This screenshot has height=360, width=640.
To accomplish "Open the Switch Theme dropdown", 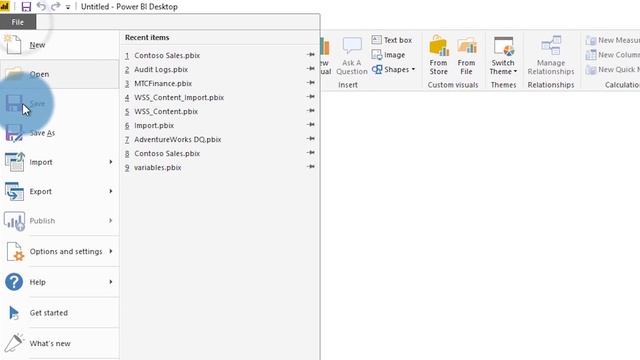I will (503, 56).
